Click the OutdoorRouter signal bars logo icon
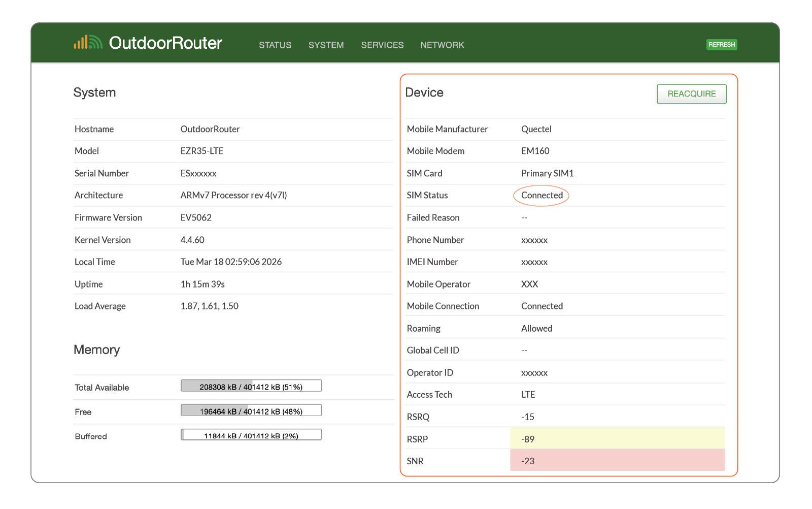Image resolution: width=812 pixels, height=509 pixels. point(88,43)
